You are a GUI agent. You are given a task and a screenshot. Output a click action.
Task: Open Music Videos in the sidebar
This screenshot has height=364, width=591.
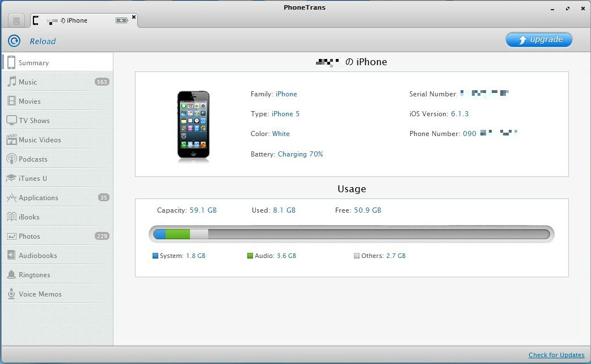coord(40,140)
